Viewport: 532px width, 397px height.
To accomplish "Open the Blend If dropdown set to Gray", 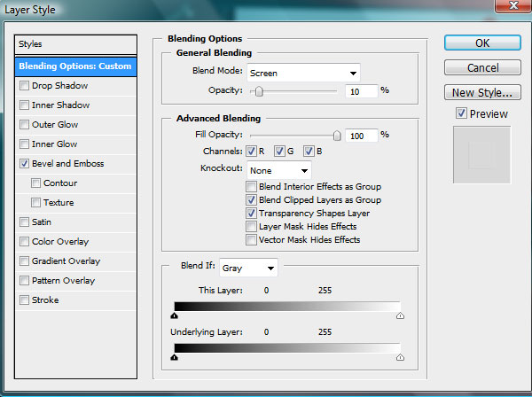I will tap(248, 268).
